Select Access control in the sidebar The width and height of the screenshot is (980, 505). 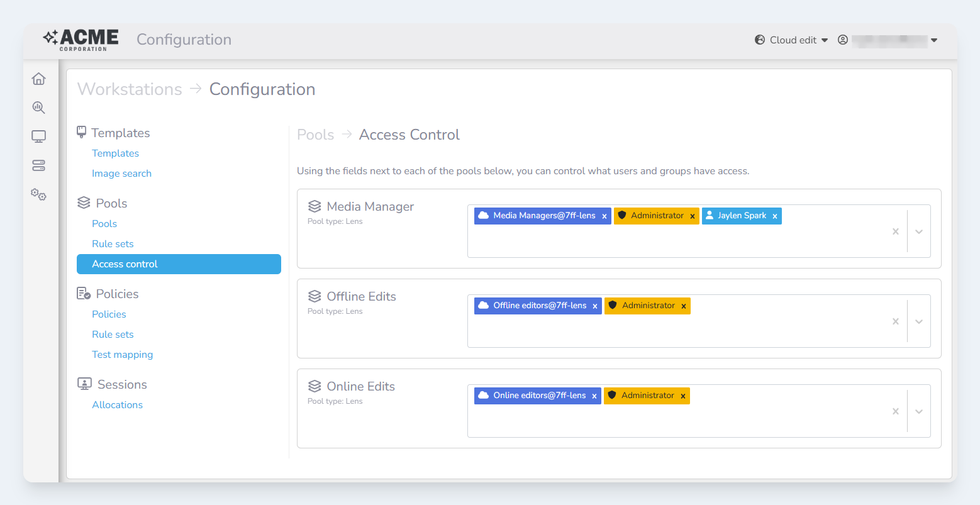[x=179, y=264]
